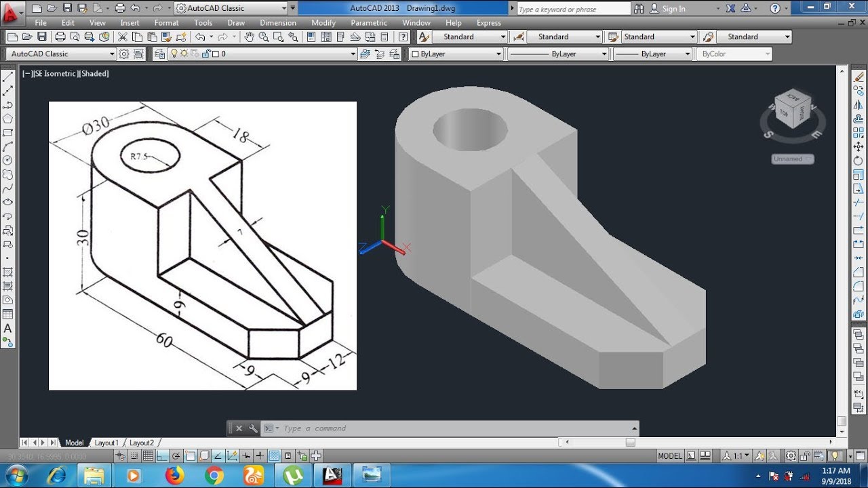Click command line customize wrench icon

253,428
